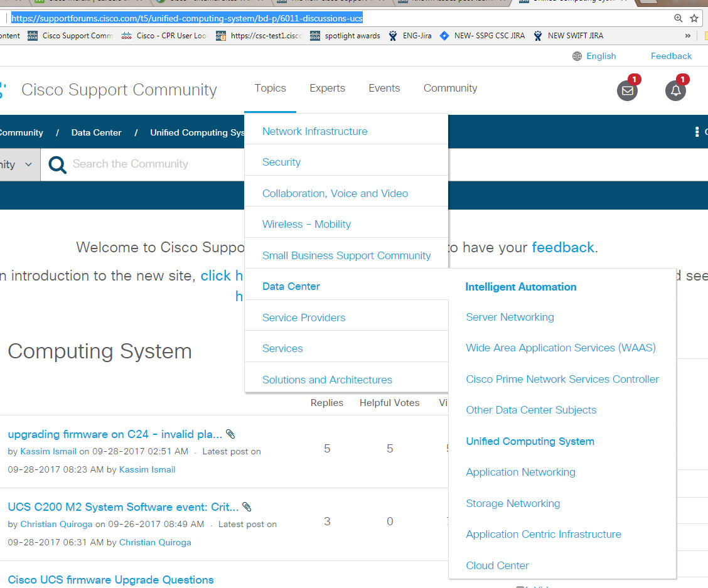Click the three-dot menu on the blue bar

[x=697, y=132]
